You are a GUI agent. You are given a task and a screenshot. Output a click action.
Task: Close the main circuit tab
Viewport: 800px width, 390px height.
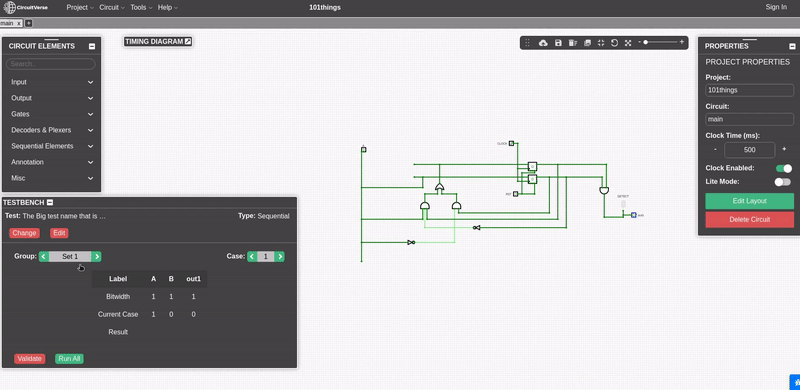click(19, 23)
